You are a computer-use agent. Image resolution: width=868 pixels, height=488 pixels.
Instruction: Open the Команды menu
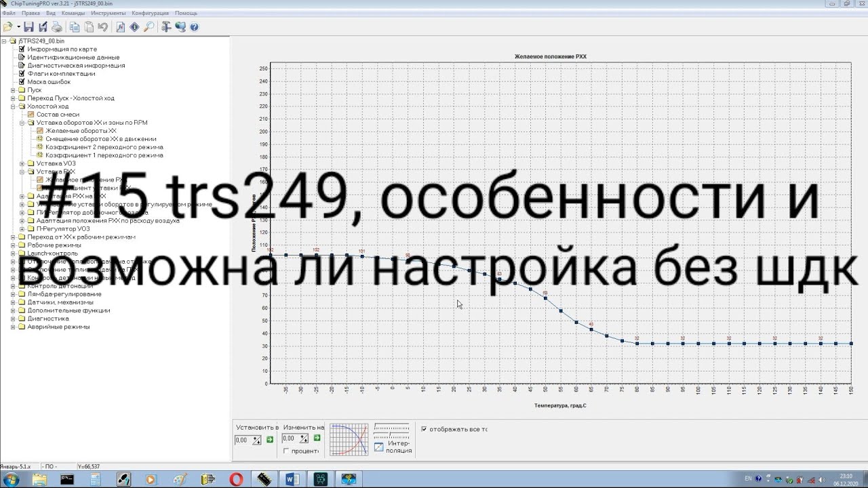[73, 13]
